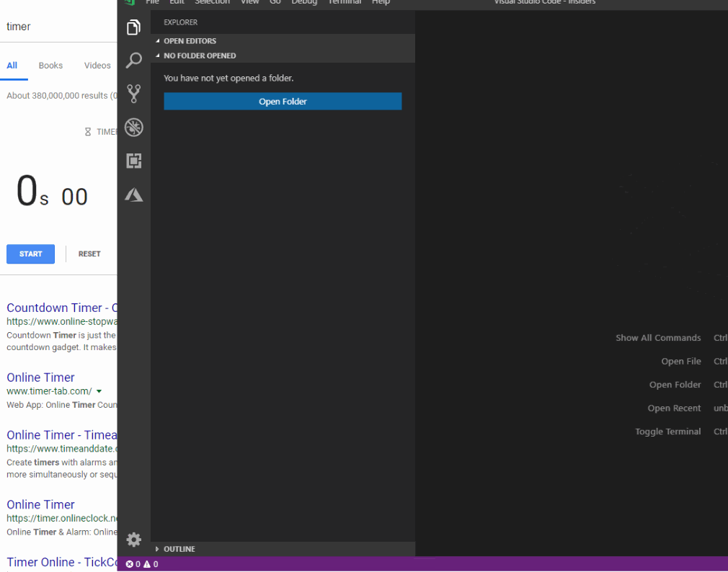Open the Azure view icon
This screenshot has width=728, height=572.
[134, 195]
